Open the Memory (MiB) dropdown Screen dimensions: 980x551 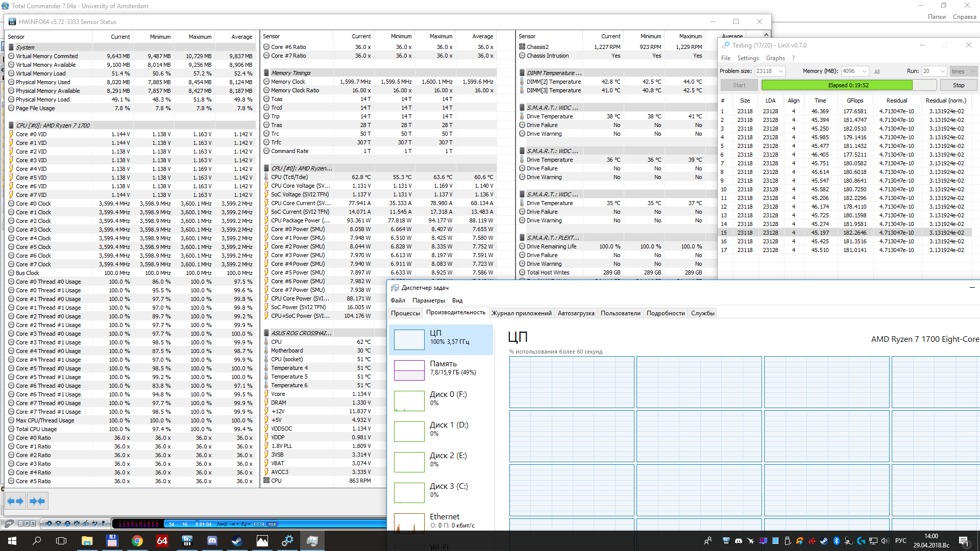click(x=864, y=71)
